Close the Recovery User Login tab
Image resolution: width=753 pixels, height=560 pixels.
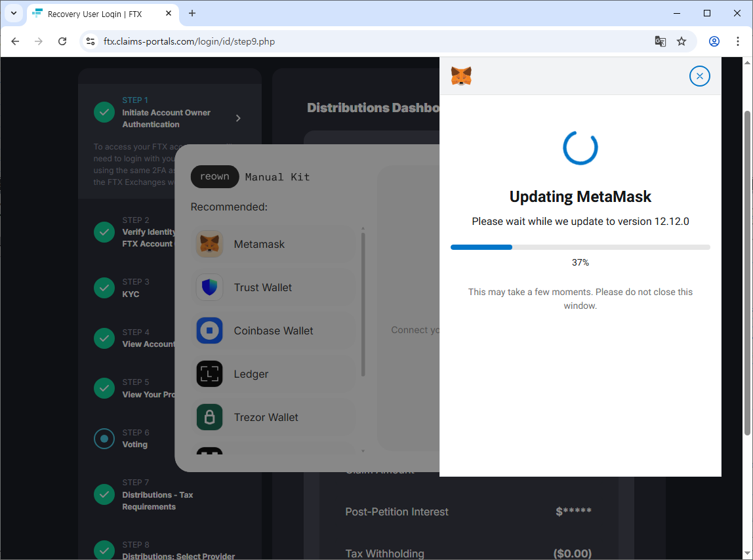tap(169, 14)
